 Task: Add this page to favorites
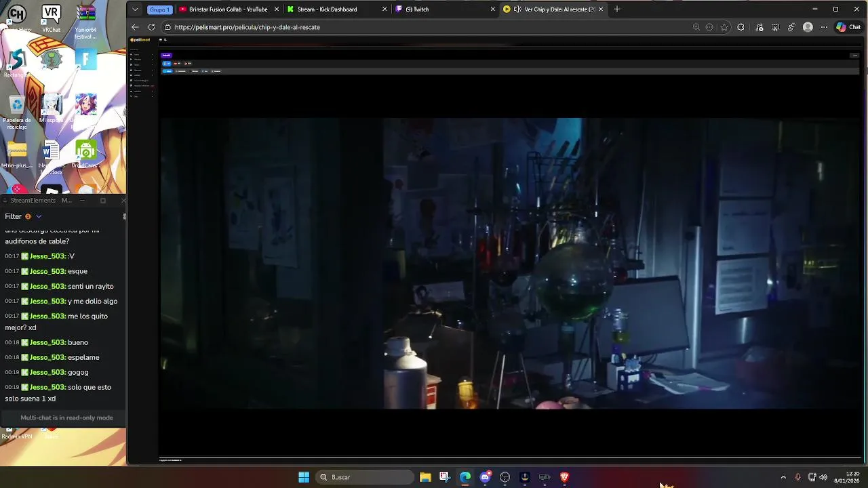724,27
